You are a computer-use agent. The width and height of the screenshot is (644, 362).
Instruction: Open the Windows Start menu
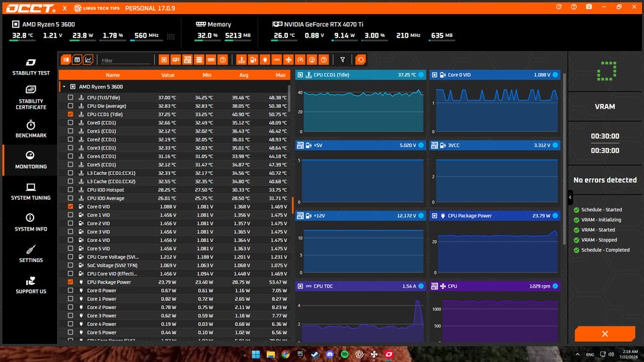click(256, 354)
